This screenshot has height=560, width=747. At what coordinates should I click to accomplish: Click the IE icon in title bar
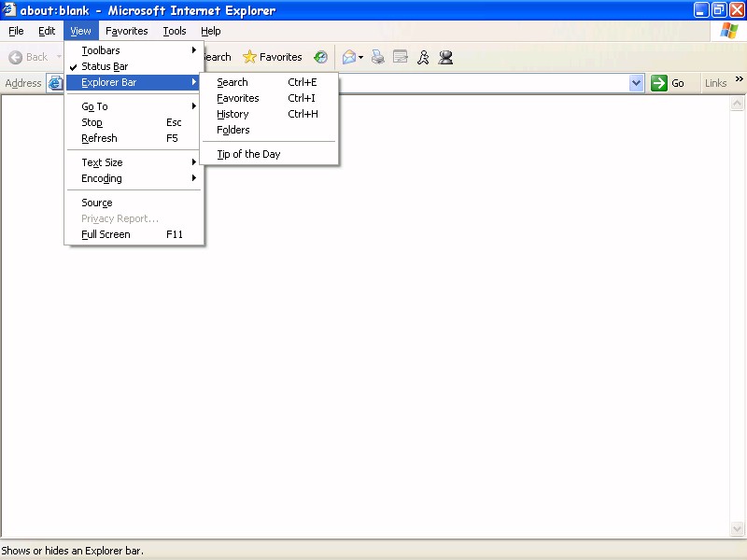pos(8,9)
